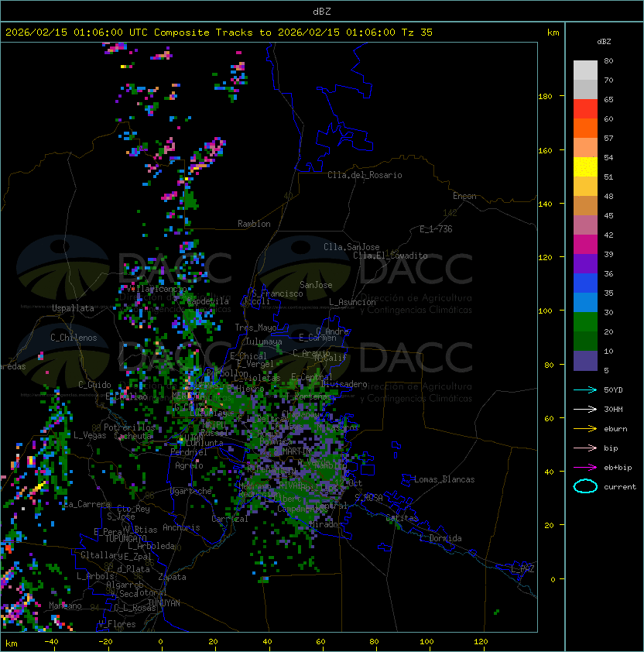This screenshot has height=652, width=644.
Task: Pick the blue 35-36 dBZ swatch
Action: [585, 283]
